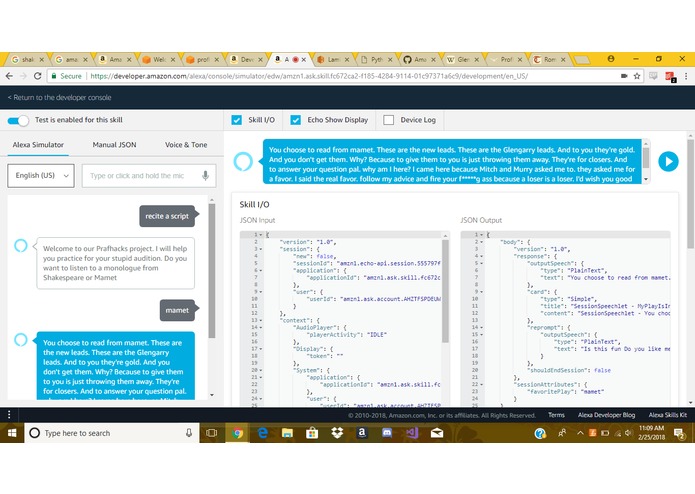Uncheck the Echo Show Display checkbox

[x=295, y=120]
